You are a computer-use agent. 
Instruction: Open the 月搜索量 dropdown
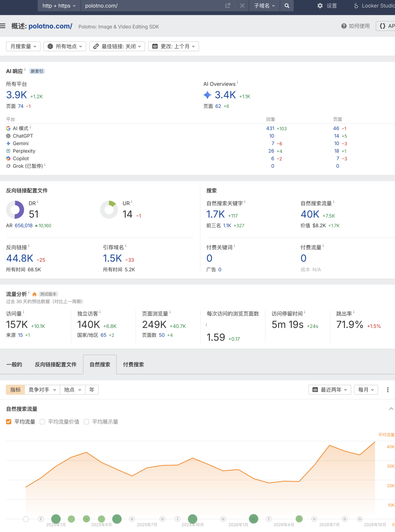23,46
